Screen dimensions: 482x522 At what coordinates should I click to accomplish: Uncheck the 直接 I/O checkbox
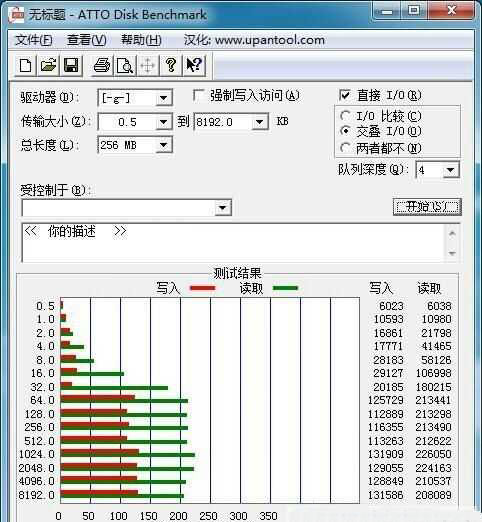(345, 95)
